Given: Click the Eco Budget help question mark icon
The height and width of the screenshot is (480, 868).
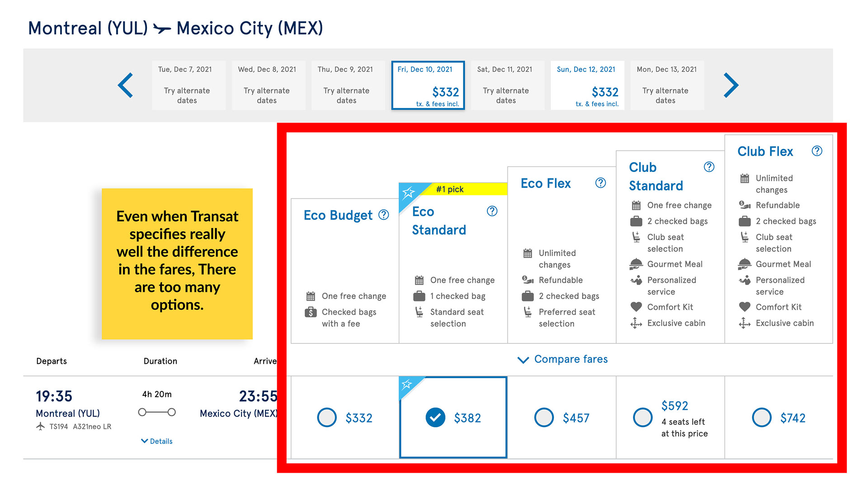Looking at the screenshot, I should [383, 215].
